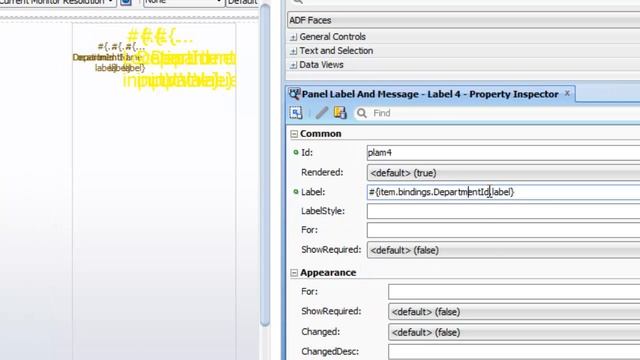Screen dimensions: 640x360
Task: Click the first icon in the inspector toolbar
Action: (296, 113)
